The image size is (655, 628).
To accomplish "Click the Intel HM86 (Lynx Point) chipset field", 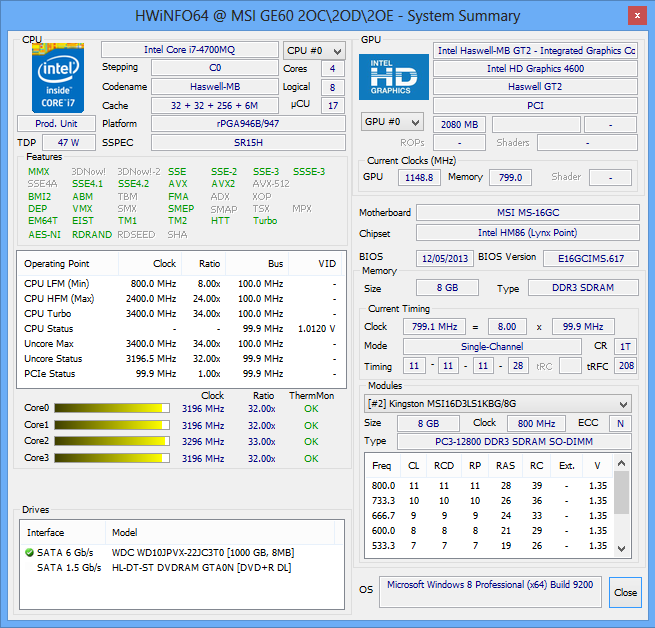I will [528, 233].
